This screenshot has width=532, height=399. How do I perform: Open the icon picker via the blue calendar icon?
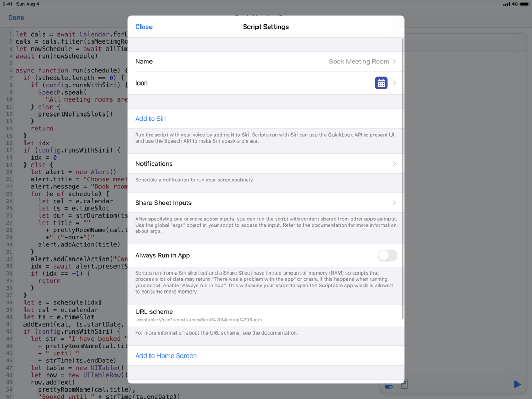point(381,83)
